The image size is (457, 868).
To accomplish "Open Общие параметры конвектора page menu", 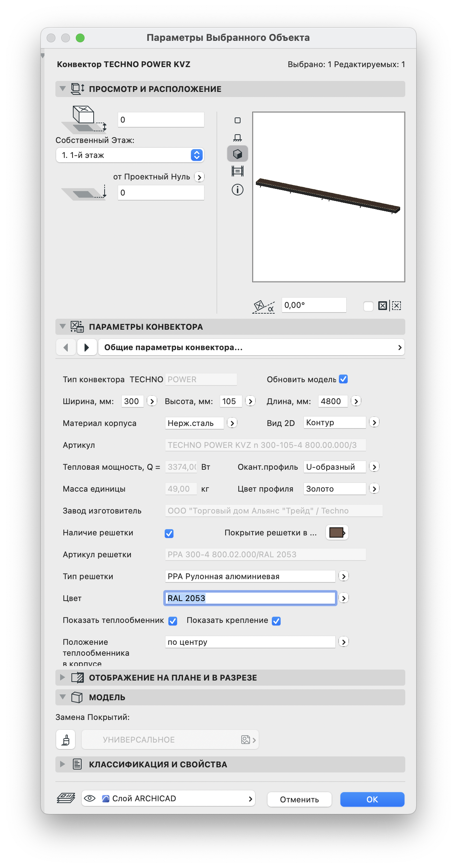I will point(251,347).
